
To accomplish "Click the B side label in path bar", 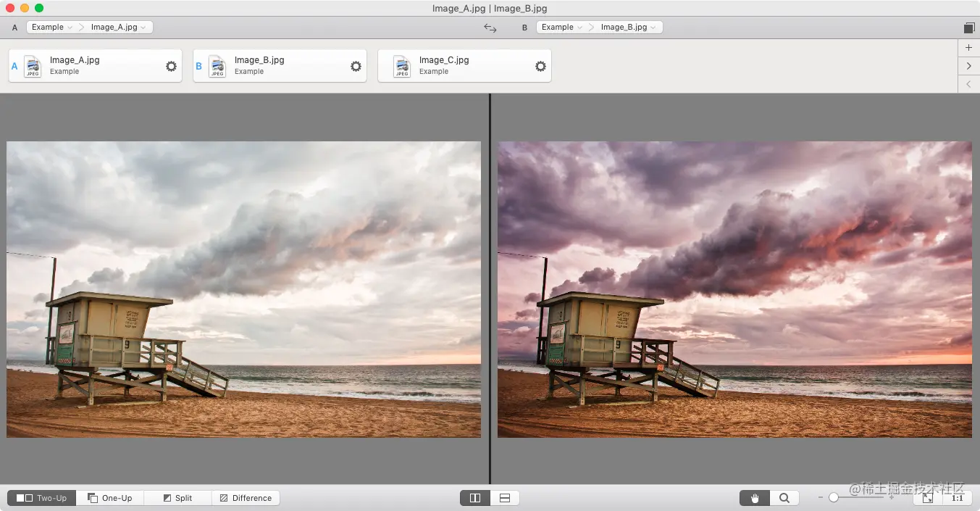I will coord(524,28).
